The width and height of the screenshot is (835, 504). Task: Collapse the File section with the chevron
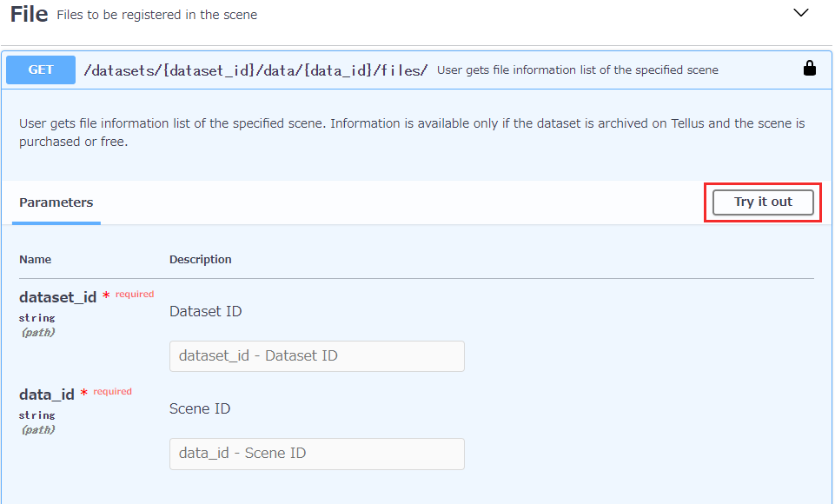click(x=800, y=13)
